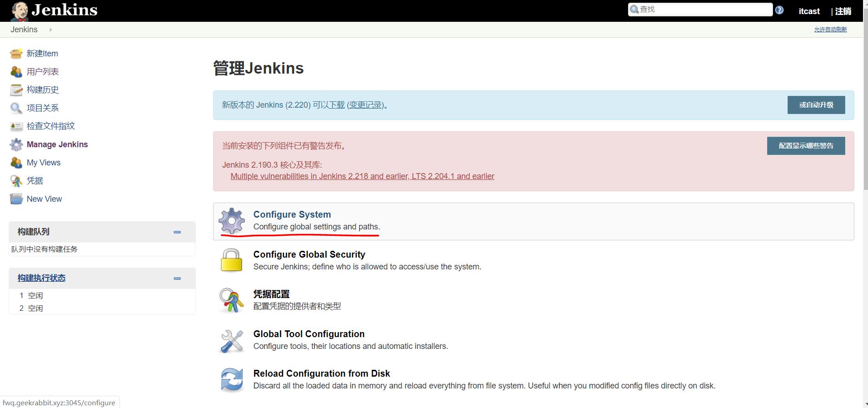Click executor 1 空闲 status text
Screen dimensions: 868x408
[35, 296]
